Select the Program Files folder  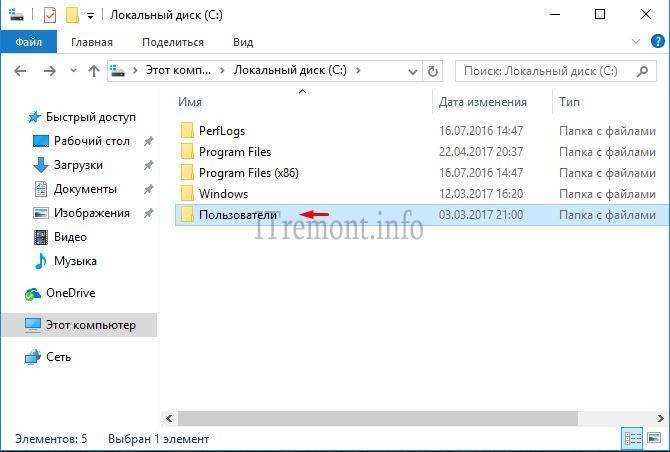coord(235,152)
